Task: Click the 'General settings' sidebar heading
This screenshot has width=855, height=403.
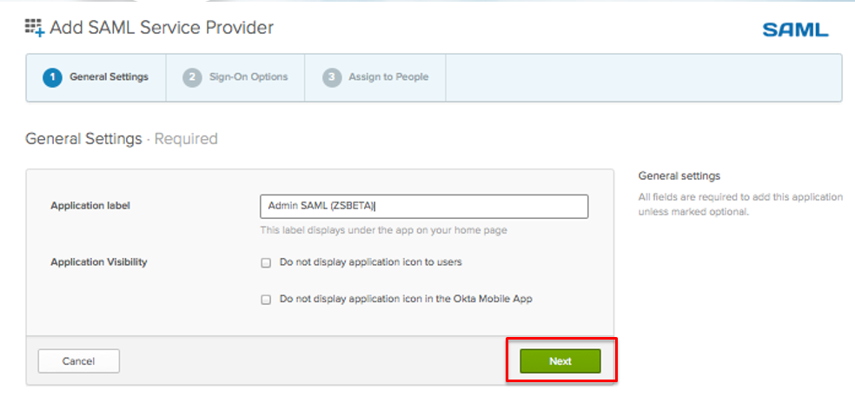Action: point(679,176)
